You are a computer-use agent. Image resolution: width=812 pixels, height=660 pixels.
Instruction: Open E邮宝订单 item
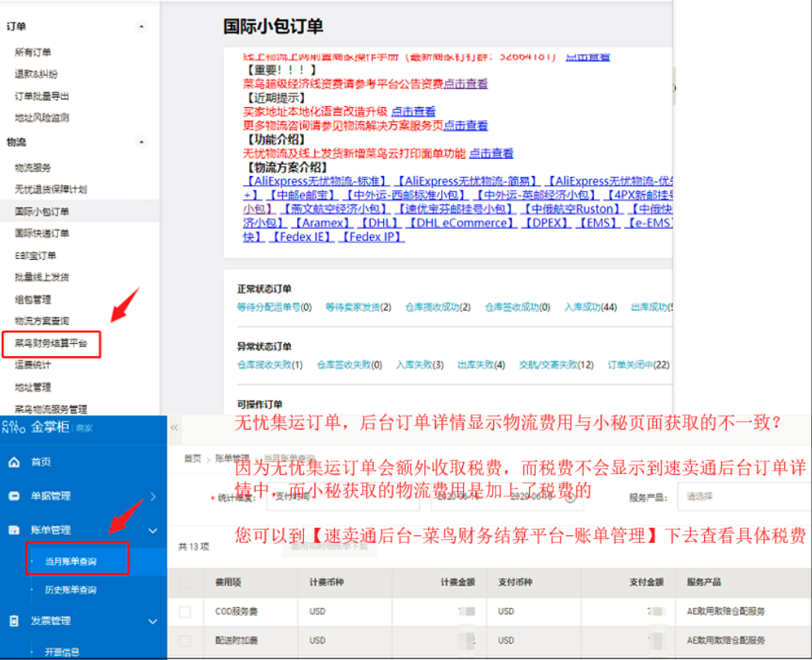click(x=35, y=255)
